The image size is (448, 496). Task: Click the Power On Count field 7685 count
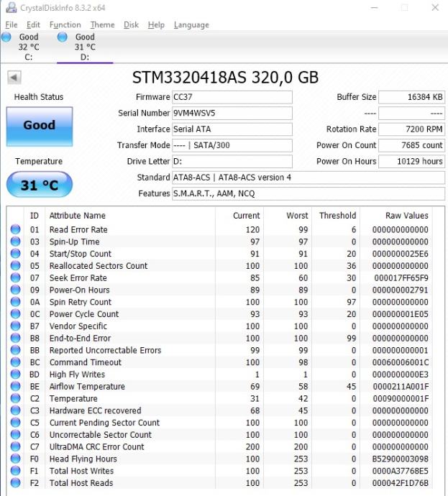(411, 145)
